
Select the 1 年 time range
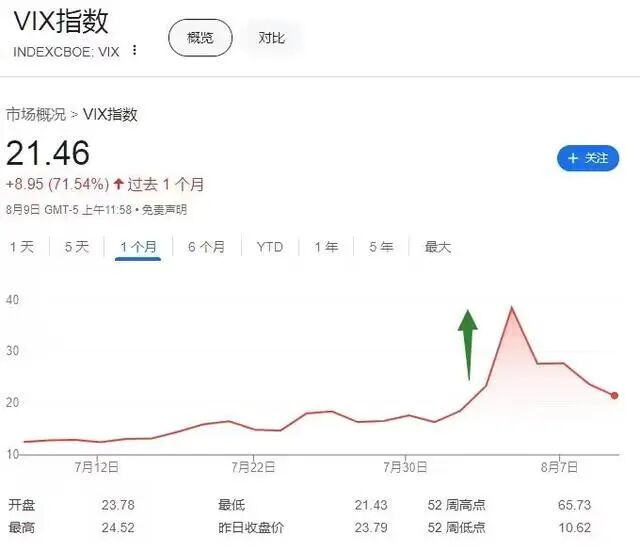click(x=326, y=247)
